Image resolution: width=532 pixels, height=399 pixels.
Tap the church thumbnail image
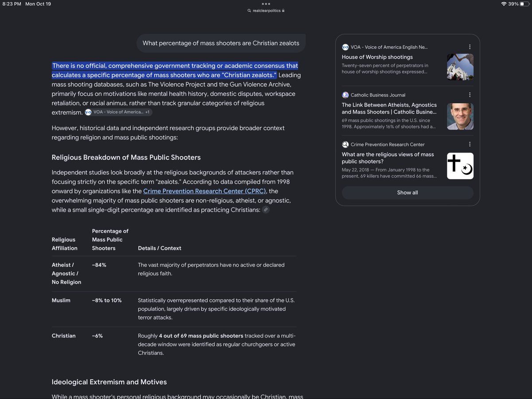coord(460,67)
